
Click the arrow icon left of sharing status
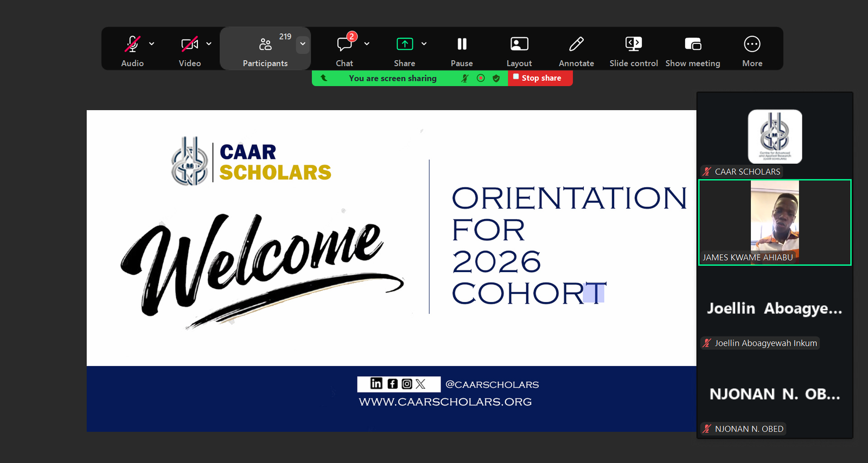tap(324, 78)
